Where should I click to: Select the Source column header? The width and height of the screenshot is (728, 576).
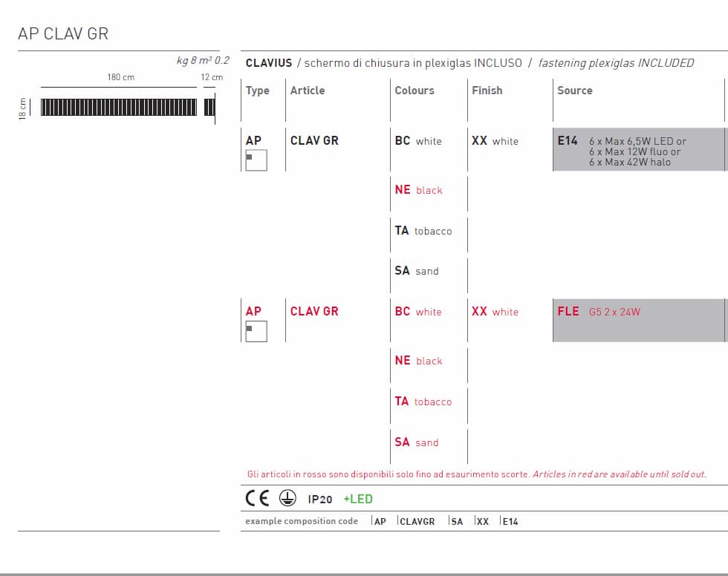575,91
